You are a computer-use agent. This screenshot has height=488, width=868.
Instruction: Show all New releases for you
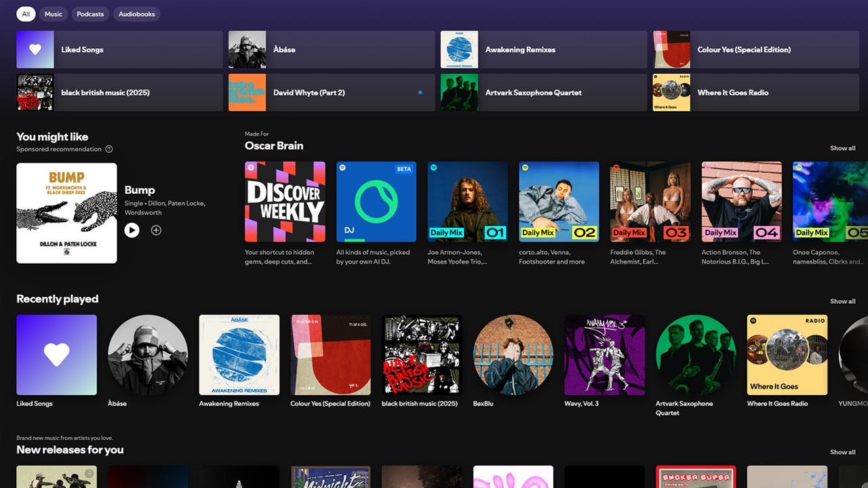tap(843, 451)
